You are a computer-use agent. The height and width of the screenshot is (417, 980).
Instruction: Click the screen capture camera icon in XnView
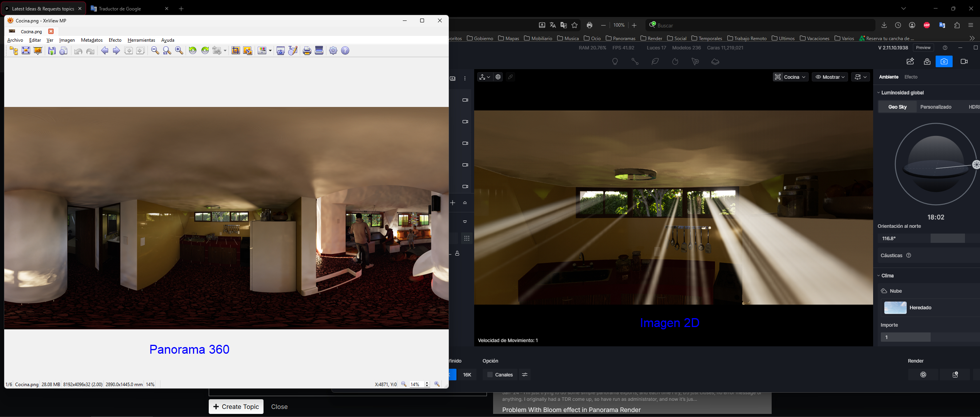pos(280,51)
